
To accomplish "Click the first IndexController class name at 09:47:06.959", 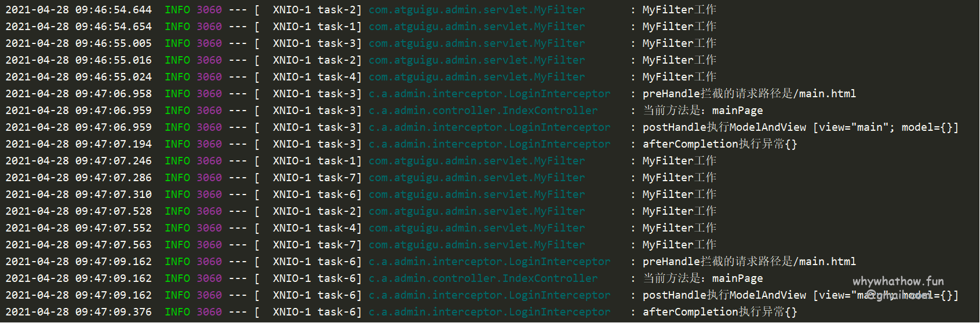I will point(483,111).
